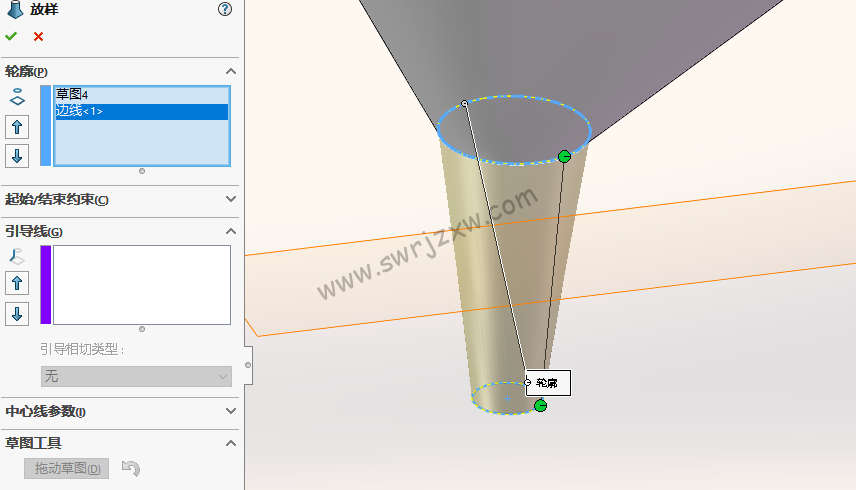
Task: Click the profile selection icon beside 草图4
Action: point(17,97)
